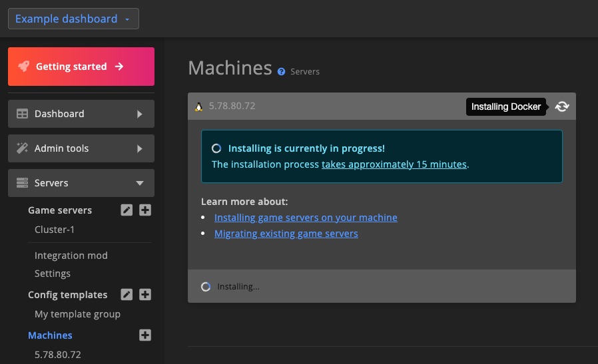Select the Game servers heading
This screenshot has width=598, height=364.
[x=60, y=210]
